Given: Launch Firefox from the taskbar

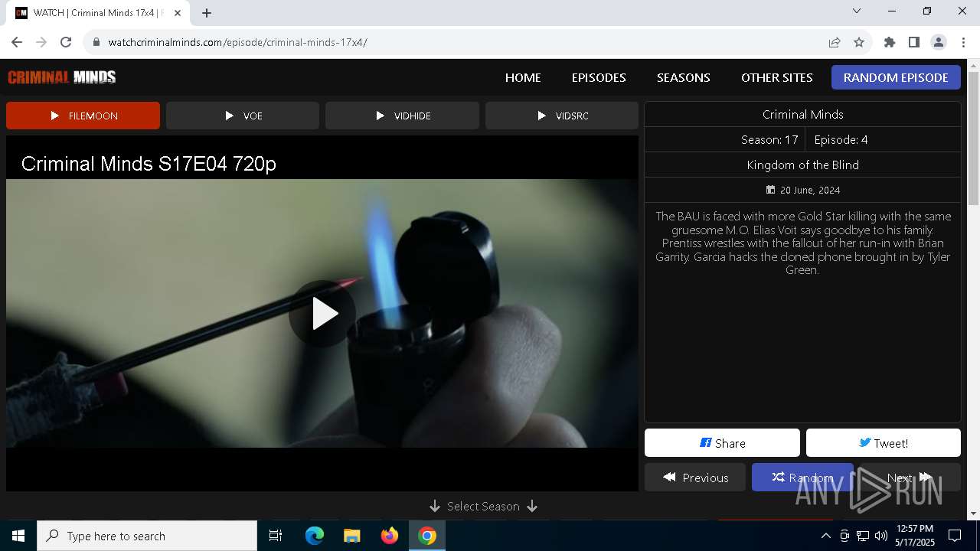Looking at the screenshot, I should point(390,536).
